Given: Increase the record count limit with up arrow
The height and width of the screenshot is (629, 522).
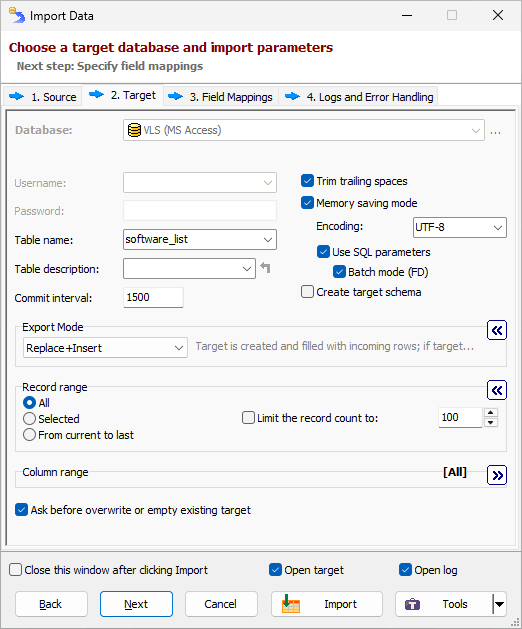Looking at the screenshot, I should (x=491, y=412).
